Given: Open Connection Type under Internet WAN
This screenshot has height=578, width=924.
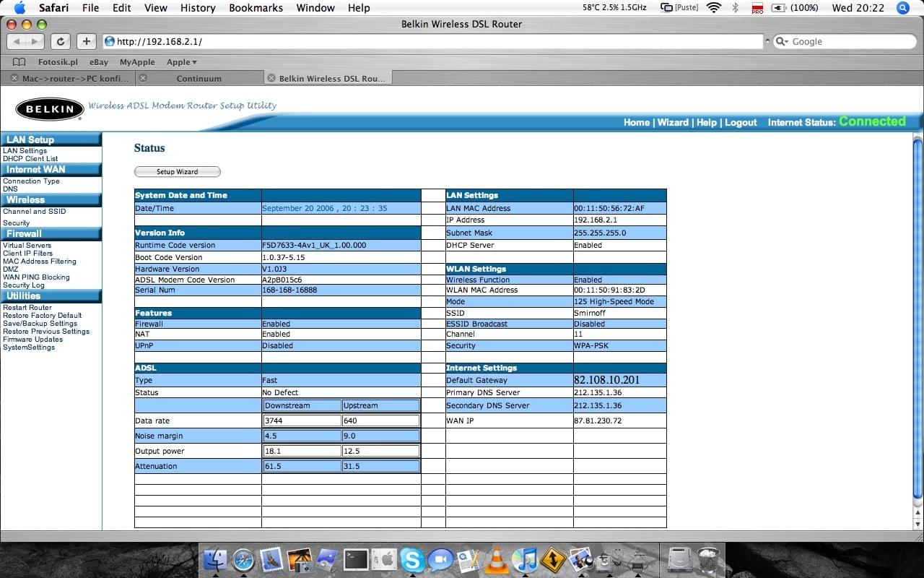Looking at the screenshot, I should 31,181.
